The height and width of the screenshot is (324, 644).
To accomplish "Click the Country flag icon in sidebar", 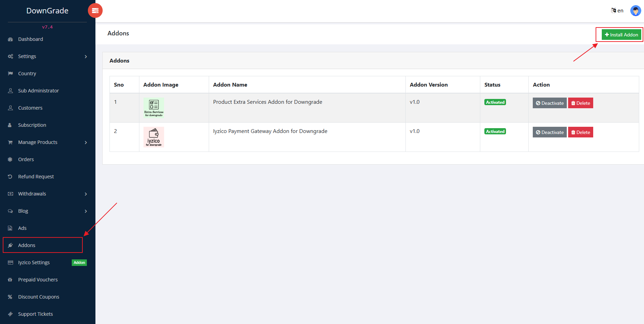I will point(10,74).
